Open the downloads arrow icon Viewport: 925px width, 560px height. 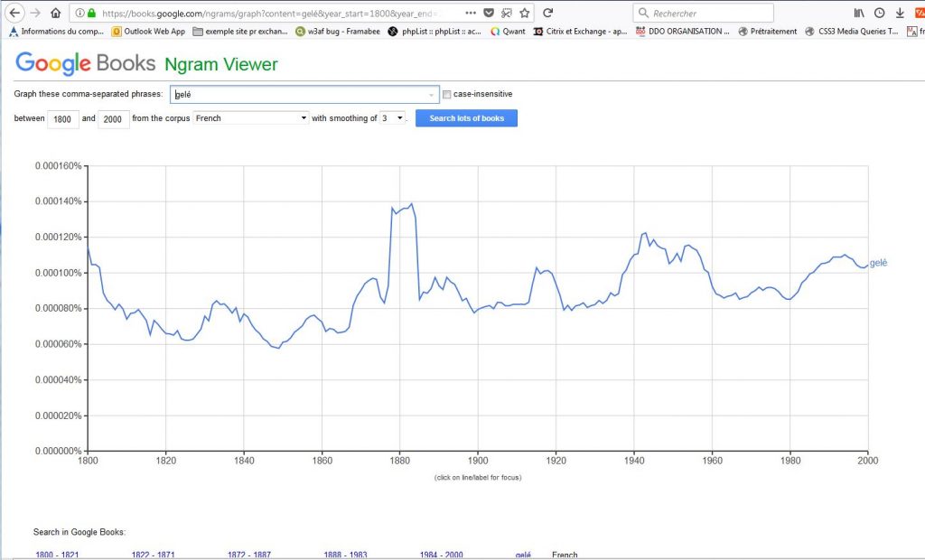[900, 14]
